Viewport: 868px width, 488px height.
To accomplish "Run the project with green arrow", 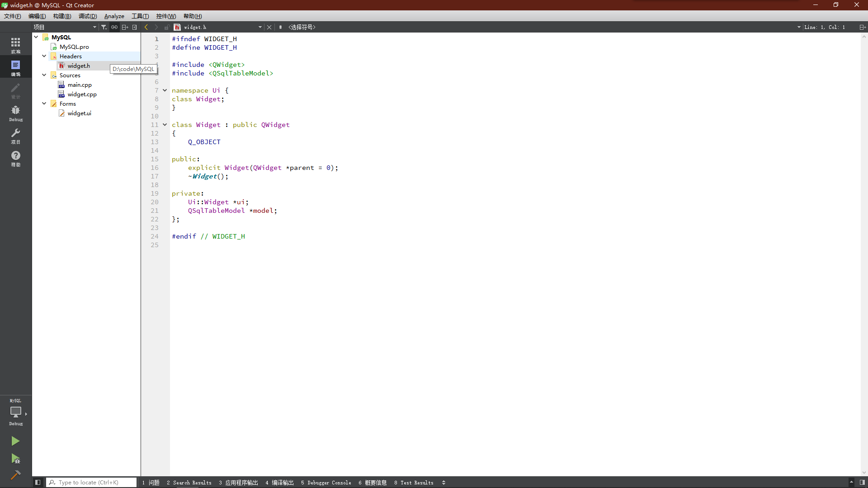I will (x=15, y=441).
